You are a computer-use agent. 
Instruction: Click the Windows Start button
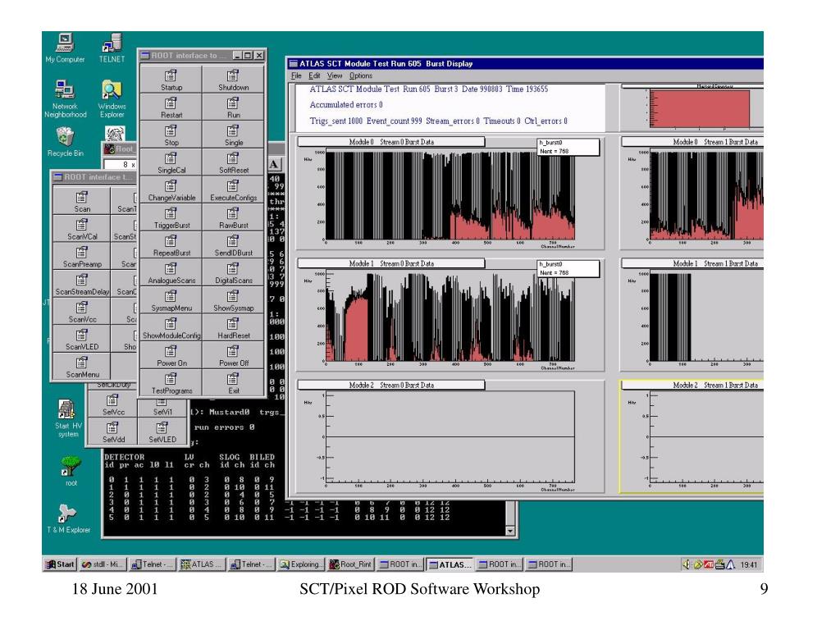point(59,564)
